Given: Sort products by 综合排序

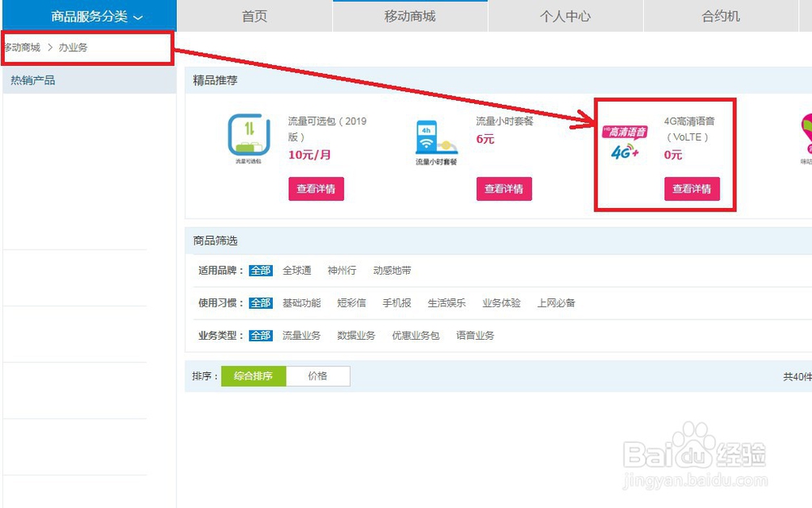Looking at the screenshot, I should pos(253,376).
